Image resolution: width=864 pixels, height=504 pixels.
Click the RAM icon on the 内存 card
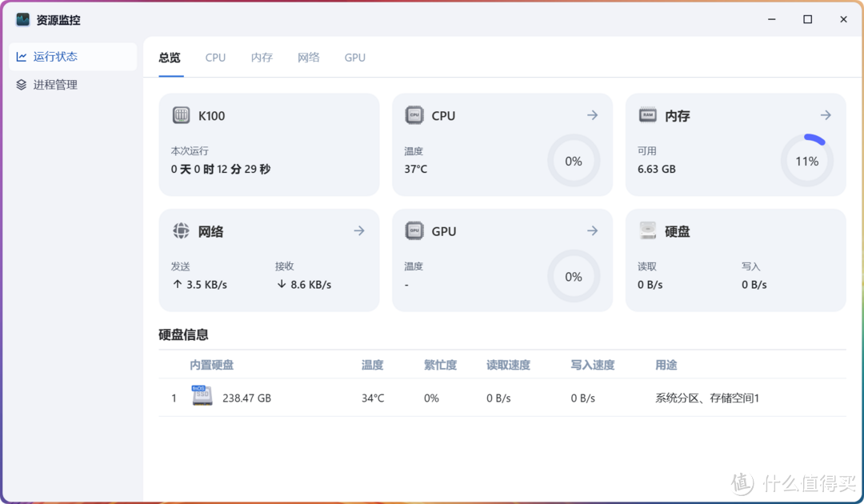[646, 115]
